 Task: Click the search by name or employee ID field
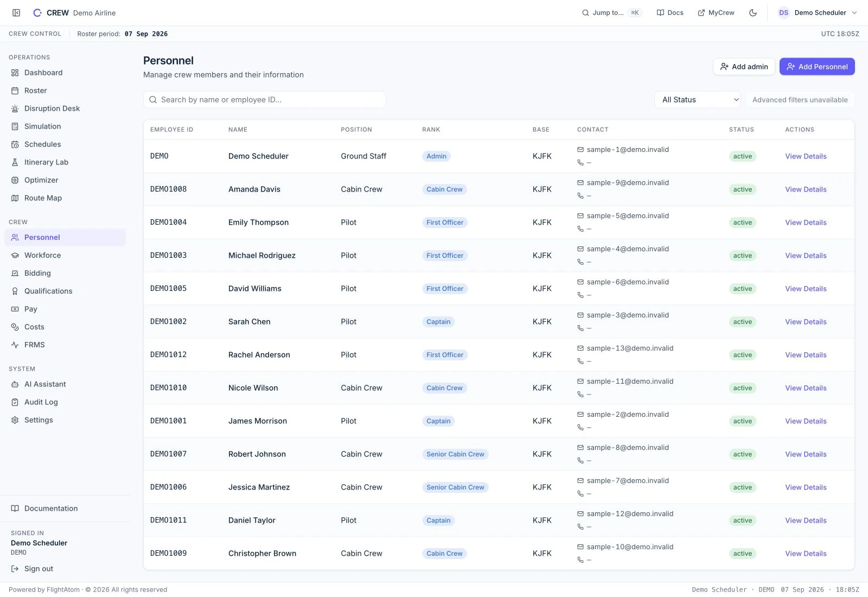[x=265, y=100]
